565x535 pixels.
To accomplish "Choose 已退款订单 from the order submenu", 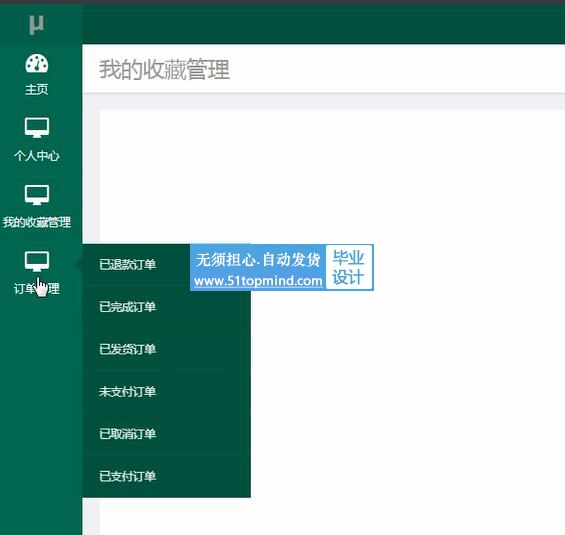I will pos(127,264).
